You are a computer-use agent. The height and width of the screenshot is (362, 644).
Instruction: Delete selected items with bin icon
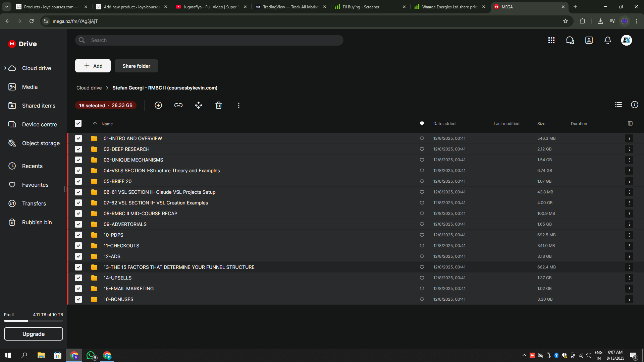219,105
